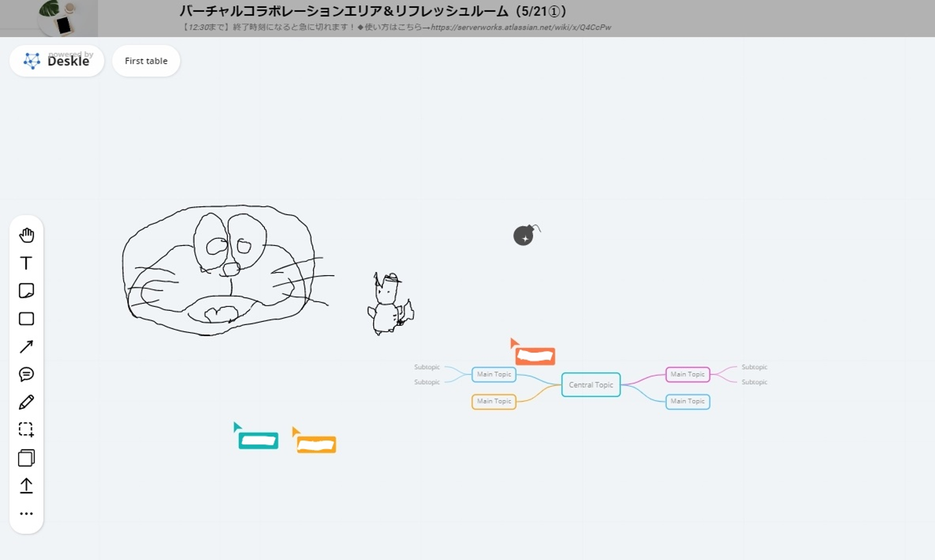Select the blue Main Topic node left of Central Topic

(494, 374)
